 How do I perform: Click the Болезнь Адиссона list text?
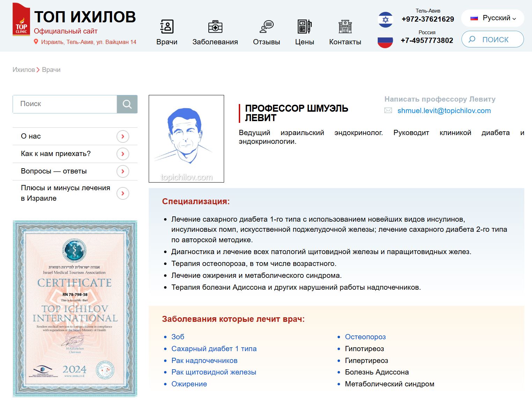pyautogui.click(x=377, y=372)
